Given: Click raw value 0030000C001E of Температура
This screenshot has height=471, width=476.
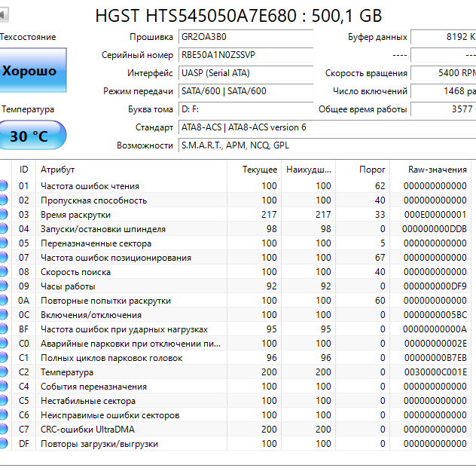Looking at the screenshot, I should [435, 372].
